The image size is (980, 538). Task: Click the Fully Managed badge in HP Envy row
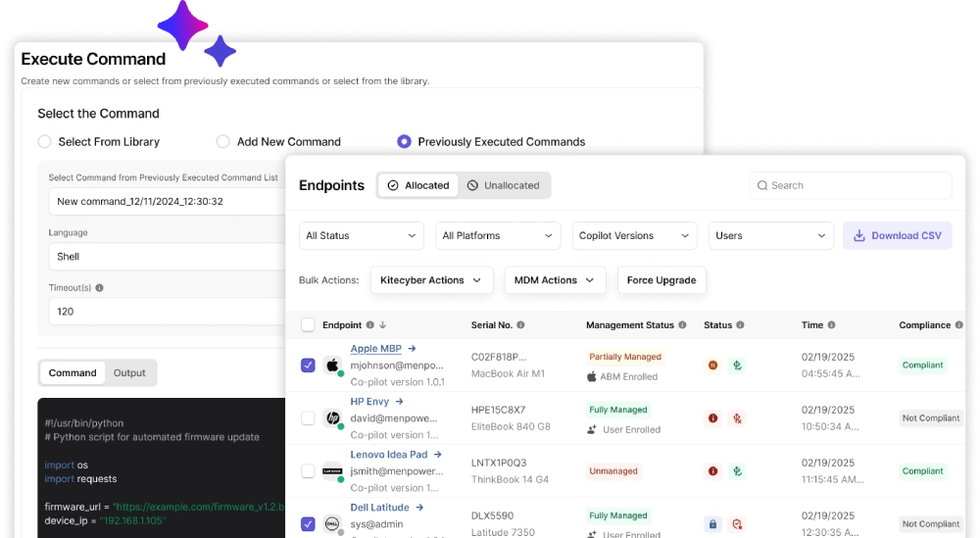click(618, 410)
